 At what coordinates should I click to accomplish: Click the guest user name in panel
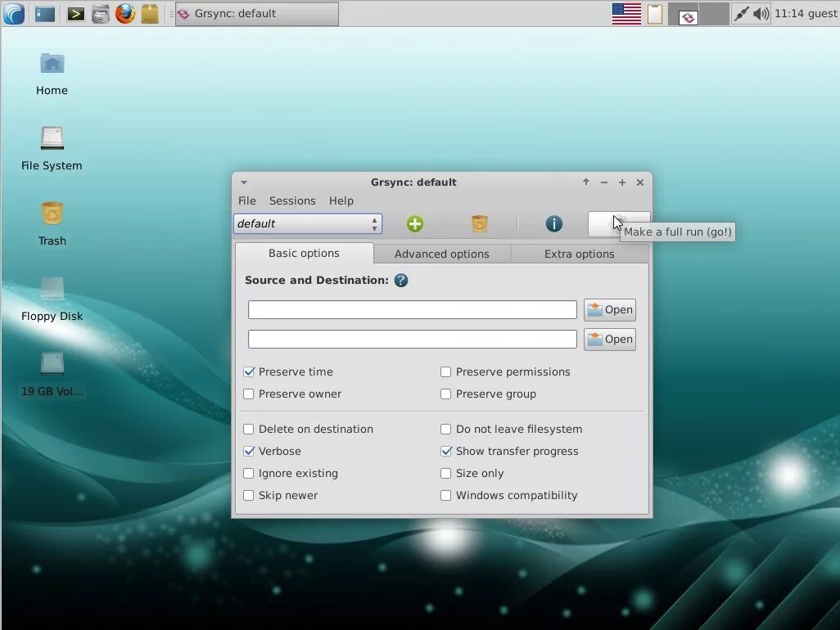[x=823, y=13]
